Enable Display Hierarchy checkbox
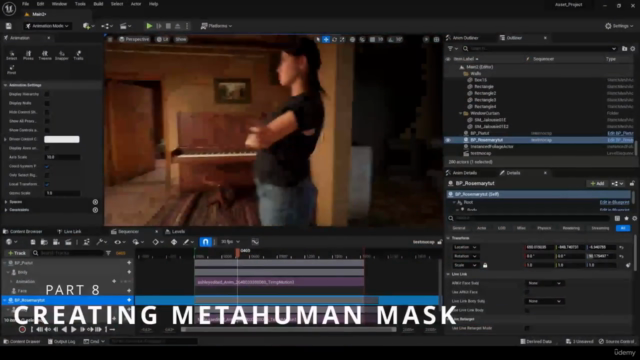Image resolution: width=640 pixels, height=360 pixels. click(x=47, y=94)
